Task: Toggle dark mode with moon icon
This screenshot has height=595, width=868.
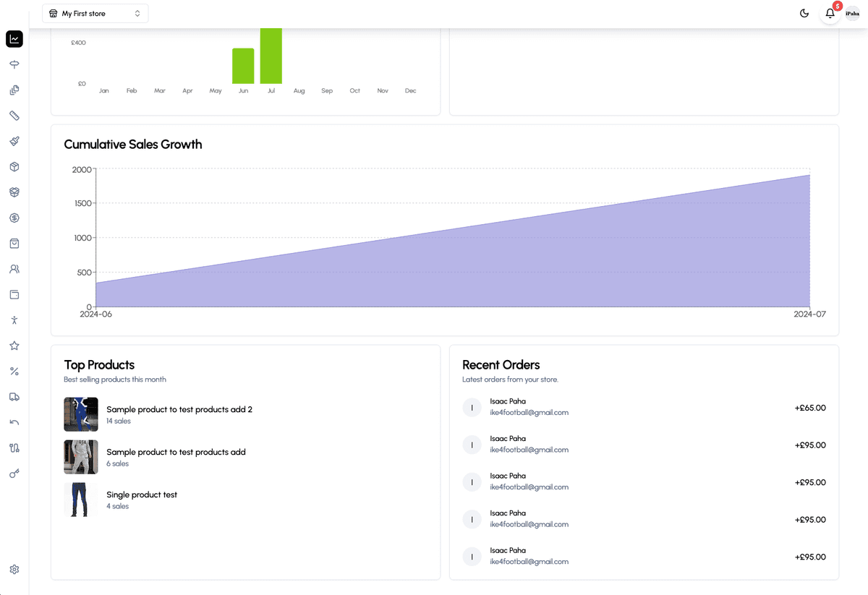Action: pos(804,14)
